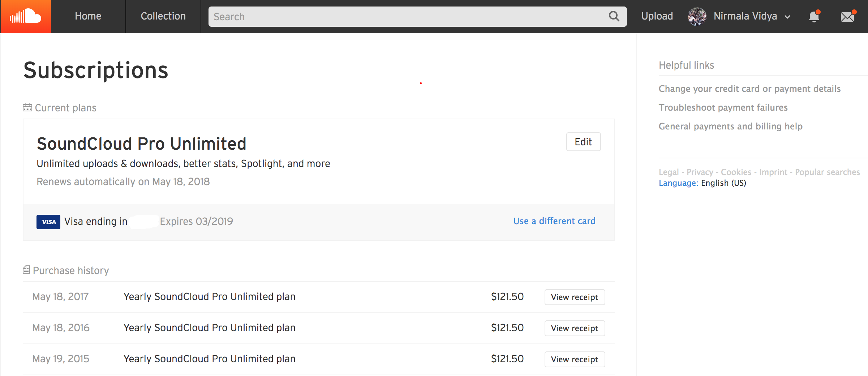Open General payments and billing help
The image size is (868, 376).
[x=730, y=127]
